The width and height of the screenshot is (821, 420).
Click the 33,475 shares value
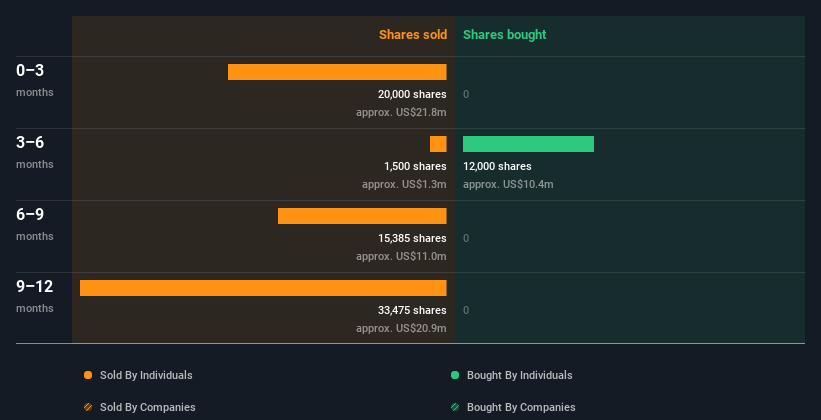point(412,310)
